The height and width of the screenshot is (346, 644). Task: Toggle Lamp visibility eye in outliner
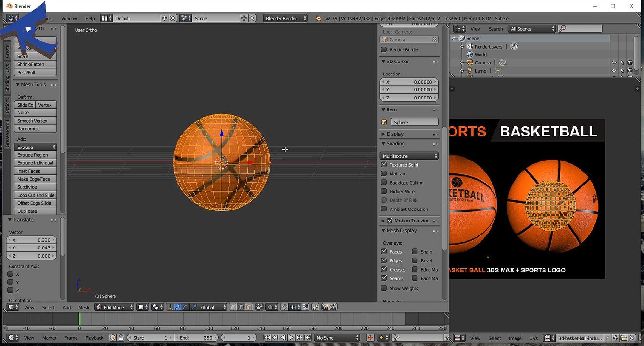point(614,71)
